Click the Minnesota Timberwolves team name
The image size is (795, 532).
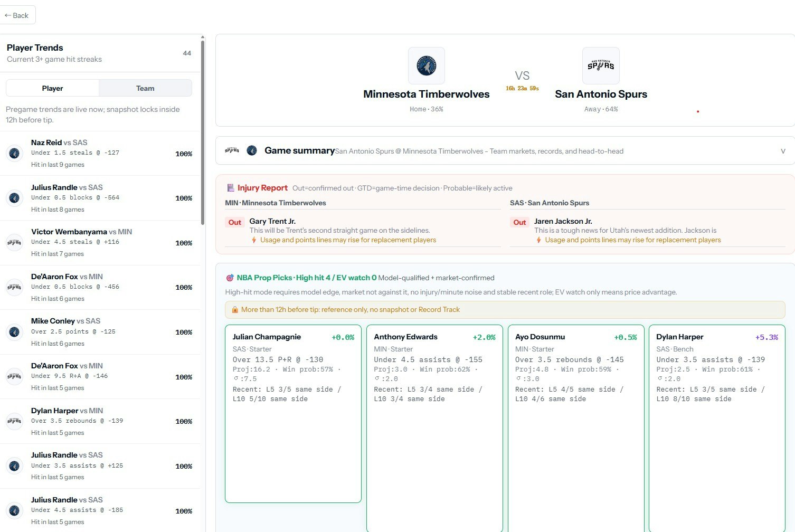(x=427, y=94)
